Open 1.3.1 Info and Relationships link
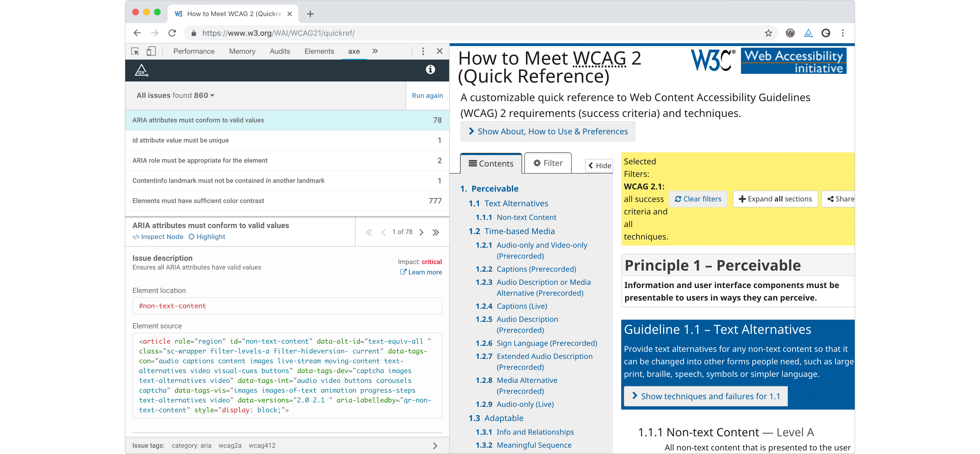Image resolution: width=980 pixels, height=454 pixels. point(525,432)
